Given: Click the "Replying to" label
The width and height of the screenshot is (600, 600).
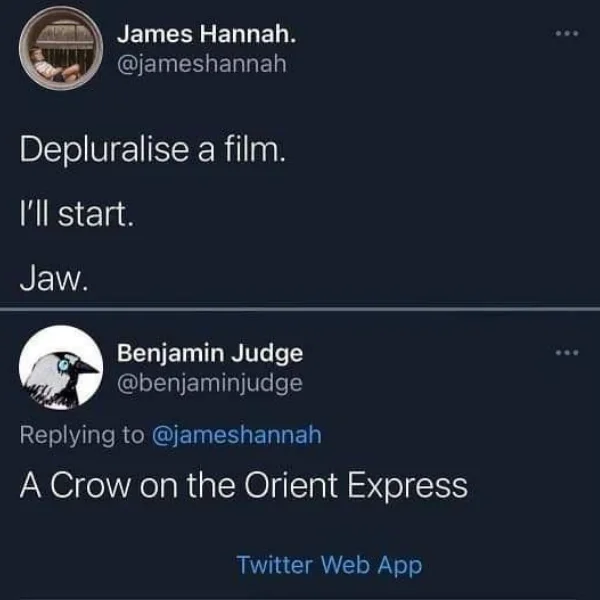Looking at the screenshot, I should (82, 435).
